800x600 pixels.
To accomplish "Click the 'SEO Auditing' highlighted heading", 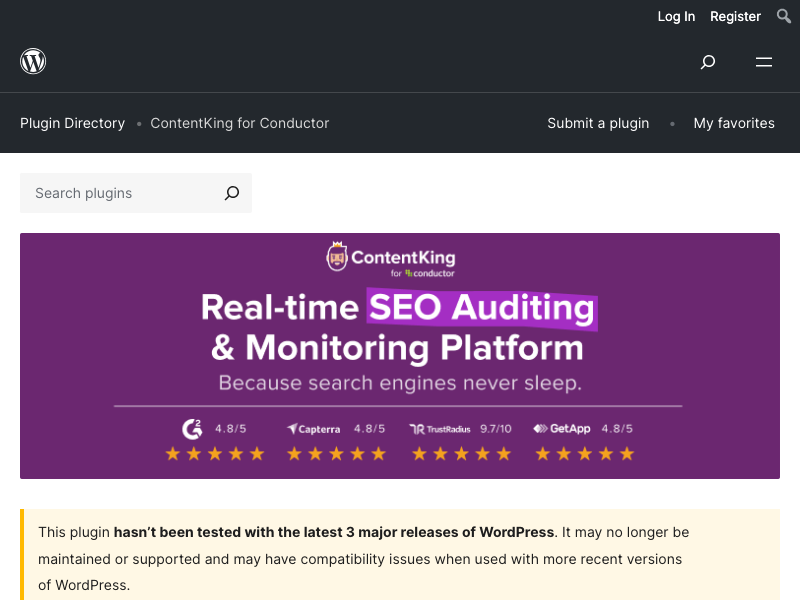I will pos(482,308).
